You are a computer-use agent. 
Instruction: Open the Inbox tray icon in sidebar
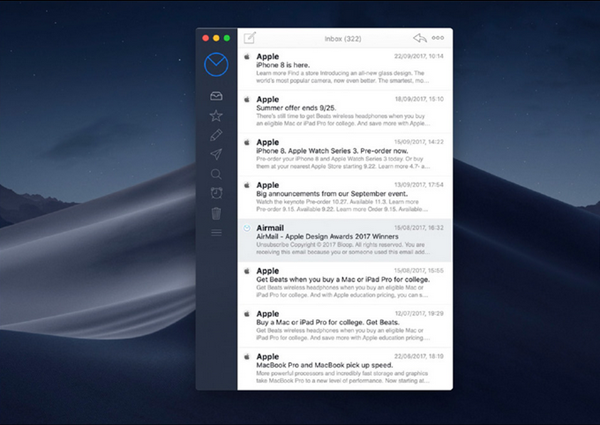pos(216,96)
